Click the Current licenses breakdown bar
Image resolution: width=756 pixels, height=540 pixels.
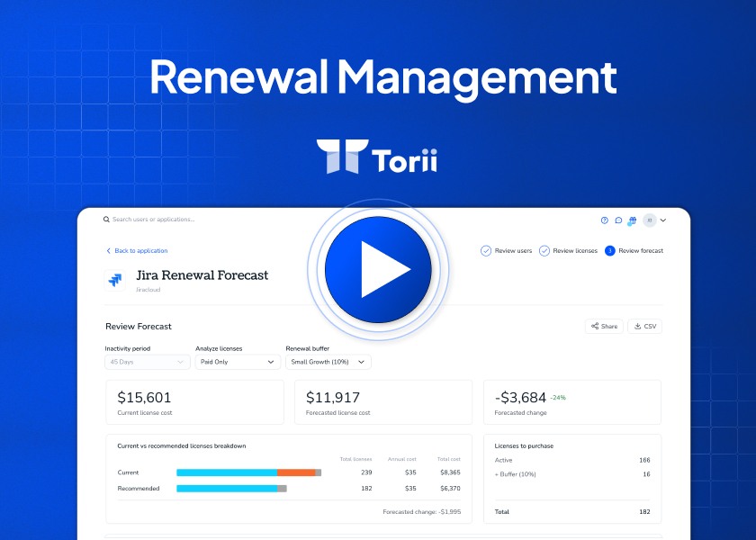[x=248, y=472]
